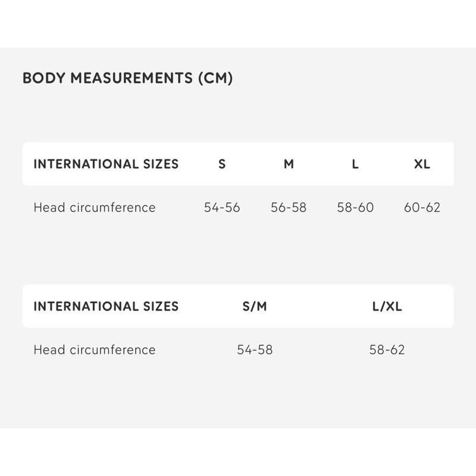
Task: Click the 54-58 head circumference value
Action: pyautogui.click(x=255, y=350)
